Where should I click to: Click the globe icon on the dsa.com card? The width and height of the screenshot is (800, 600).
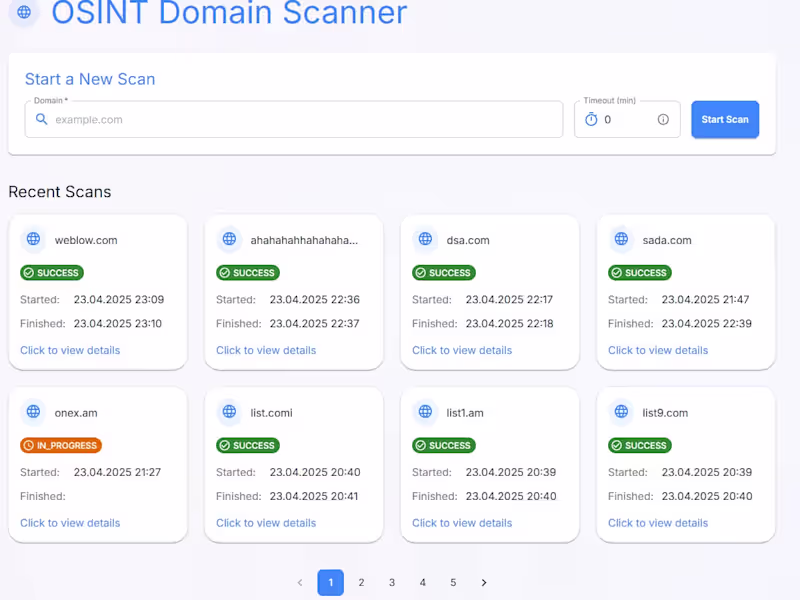coord(425,239)
